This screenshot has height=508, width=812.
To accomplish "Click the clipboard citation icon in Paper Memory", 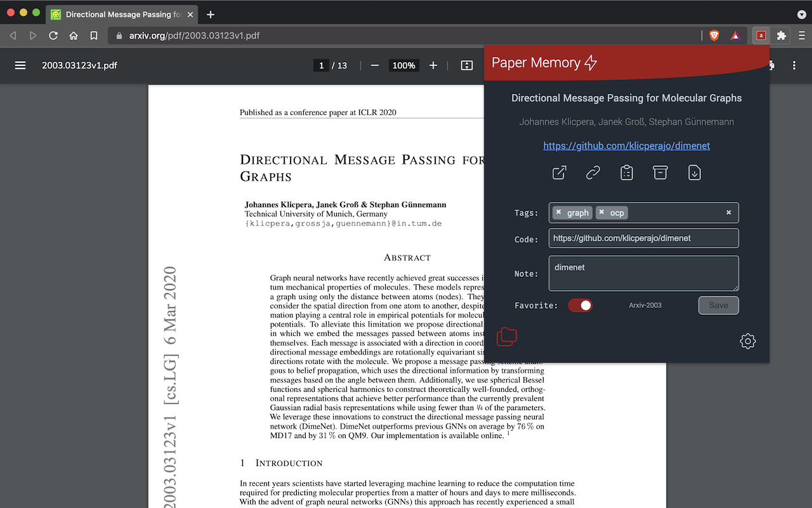I will pos(627,173).
